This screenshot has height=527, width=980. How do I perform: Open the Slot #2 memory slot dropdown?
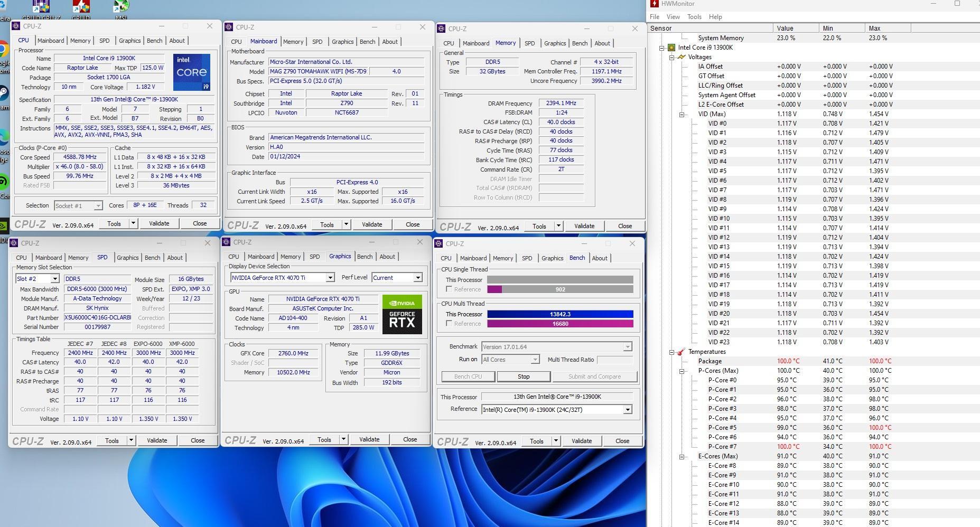tap(54, 279)
